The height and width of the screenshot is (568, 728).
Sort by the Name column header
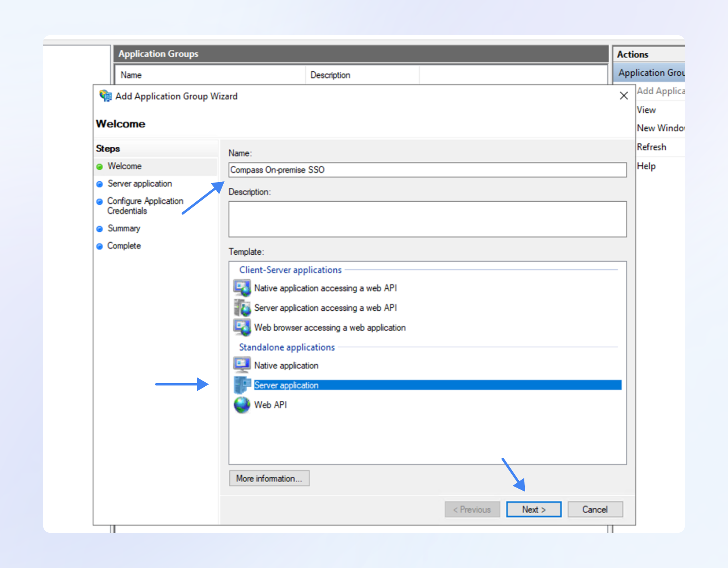[x=131, y=75]
